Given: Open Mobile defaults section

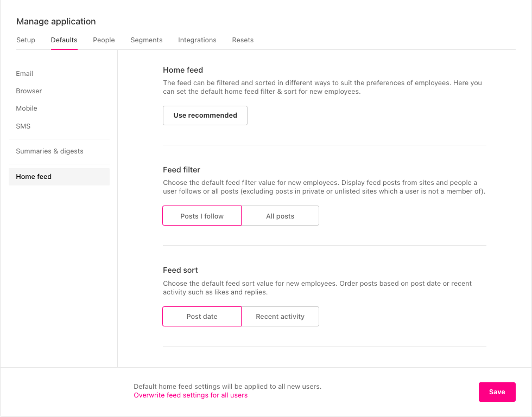Looking at the screenshot, I should coord(27,108).
